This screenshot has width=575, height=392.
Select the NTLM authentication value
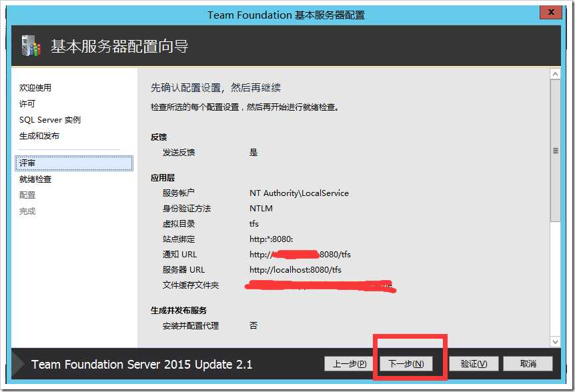[x=261, y=209]
